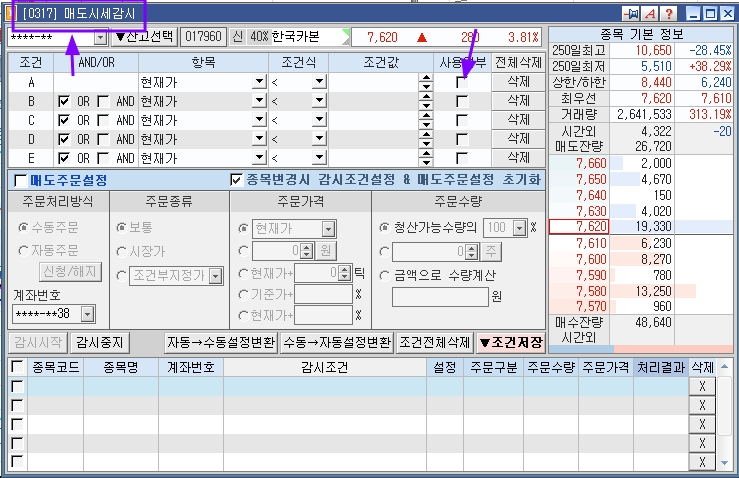Delete condition A with 삭제 button

coord(518,82)
